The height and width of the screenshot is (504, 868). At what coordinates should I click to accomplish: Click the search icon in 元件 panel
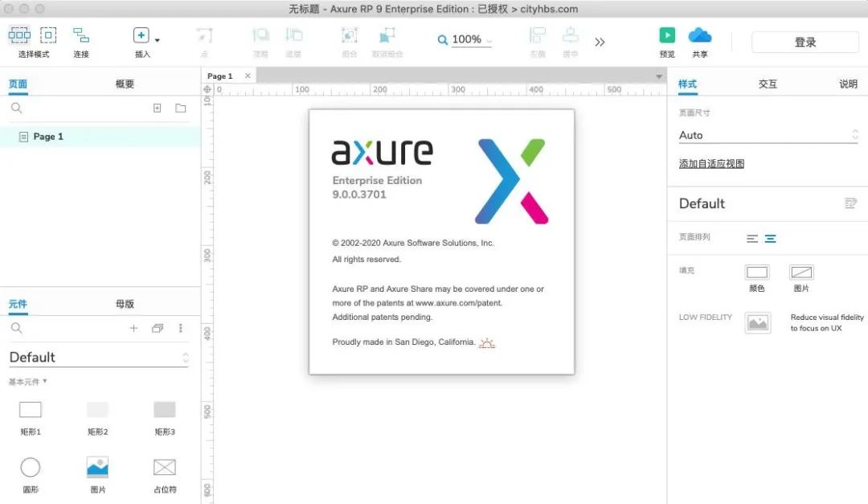[17, 328]
